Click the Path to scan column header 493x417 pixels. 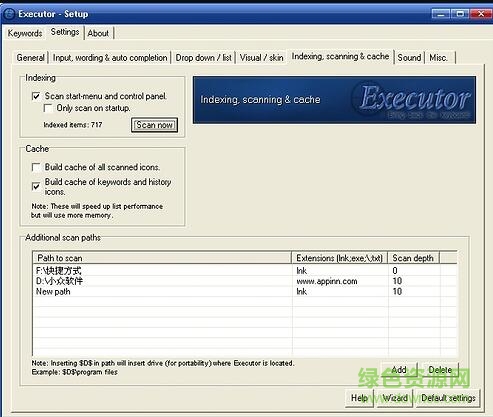point(162,258)
